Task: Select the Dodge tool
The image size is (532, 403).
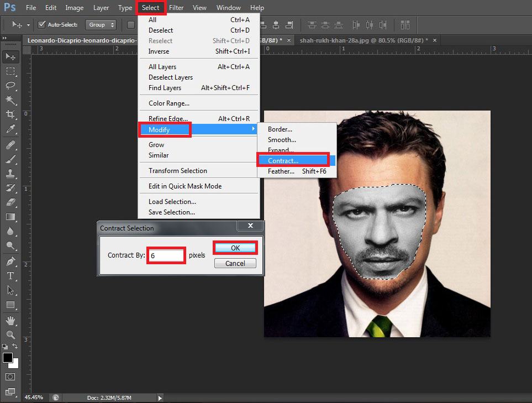Action: [x=10, y=245]
